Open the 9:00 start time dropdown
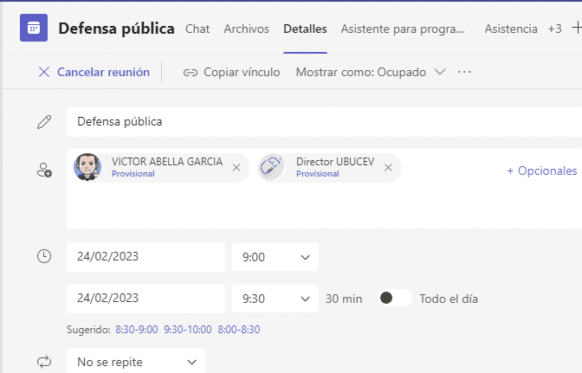Image resolution: width=582 pixels, height=373 pixels. click(275, 257)
